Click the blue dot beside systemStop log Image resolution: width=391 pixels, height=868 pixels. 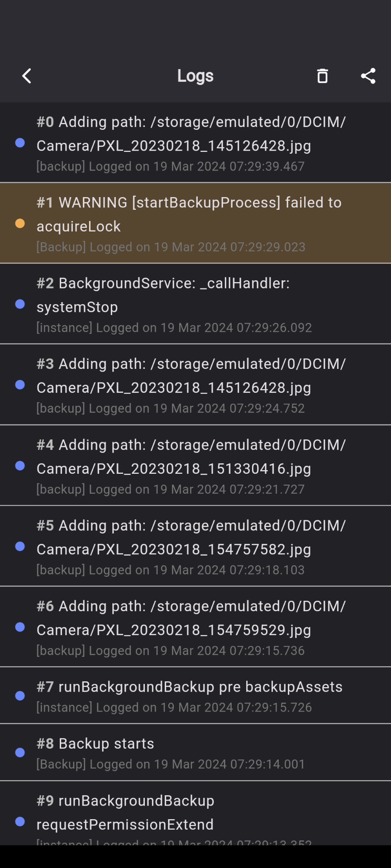coord(20,304)
